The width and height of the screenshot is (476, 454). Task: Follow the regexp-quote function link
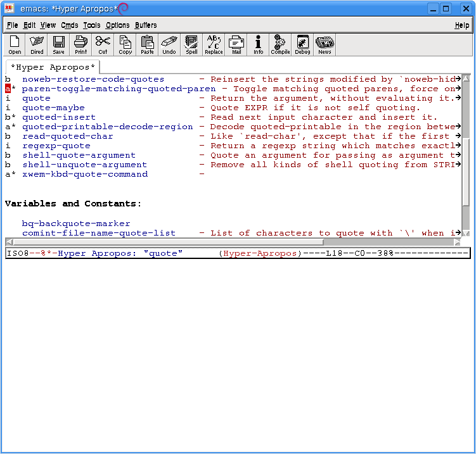pos(56,146)
